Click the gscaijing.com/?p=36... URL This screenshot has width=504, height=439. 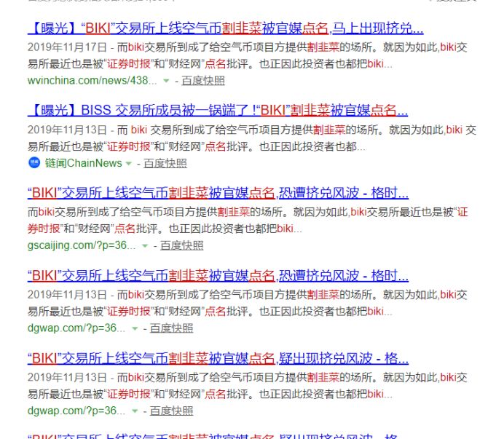coord(82,245)
